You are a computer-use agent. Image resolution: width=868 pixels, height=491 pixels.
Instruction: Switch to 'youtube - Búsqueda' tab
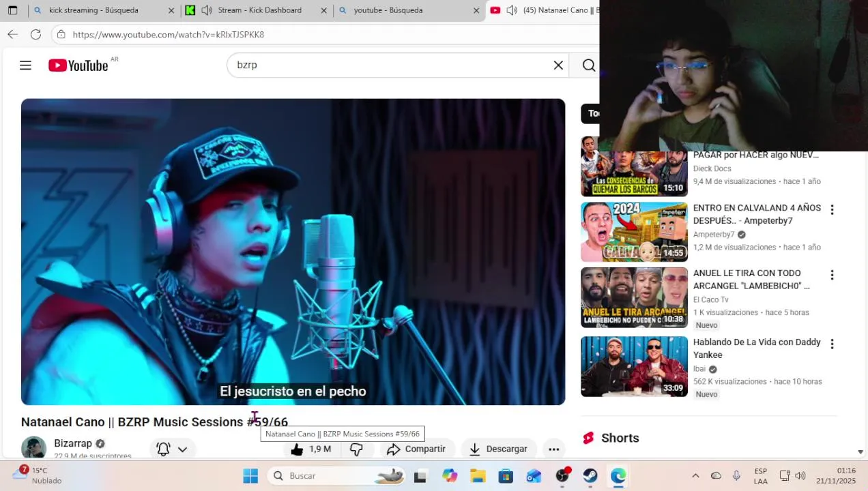pyautogui.click(x=388, y=10)
